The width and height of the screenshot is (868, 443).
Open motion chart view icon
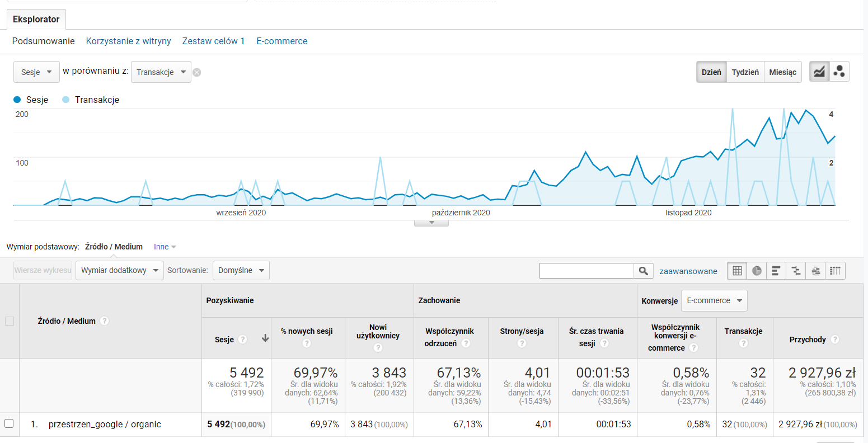(x=839, y=72)
